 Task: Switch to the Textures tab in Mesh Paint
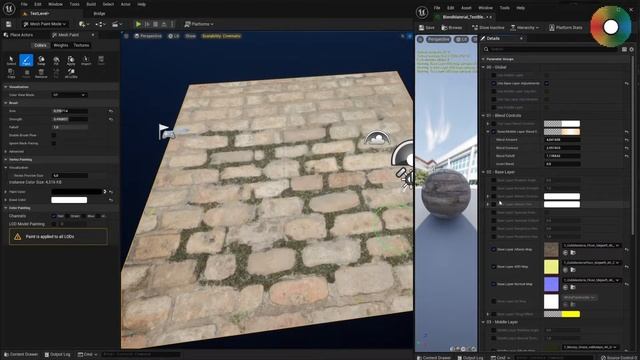click(x=81, y=45)
